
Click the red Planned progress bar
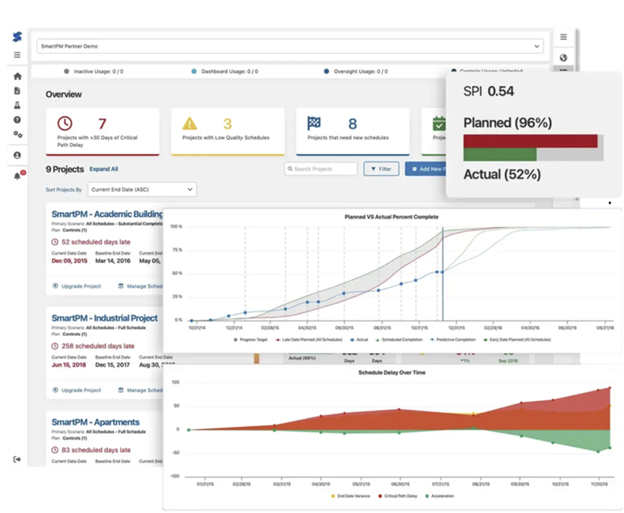pos(530,141)
